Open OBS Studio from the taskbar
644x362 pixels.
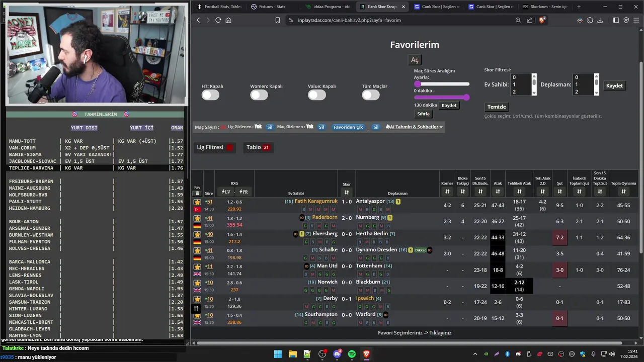322,354
